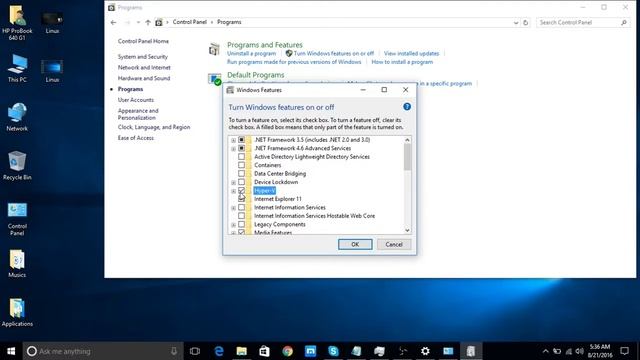
Task: Open the Network desktop icon
Action: pyautogui.click(x=17, y=117)
